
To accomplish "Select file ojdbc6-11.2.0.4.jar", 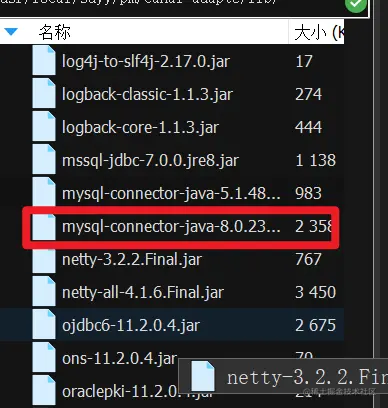I will pyautogui.click(x=131, y=325).
